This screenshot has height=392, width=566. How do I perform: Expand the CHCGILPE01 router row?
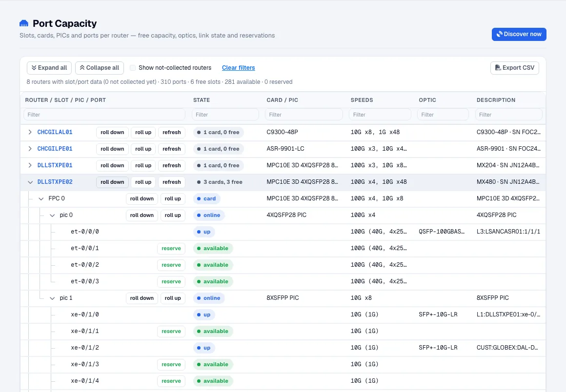click(x=30, y=149)
